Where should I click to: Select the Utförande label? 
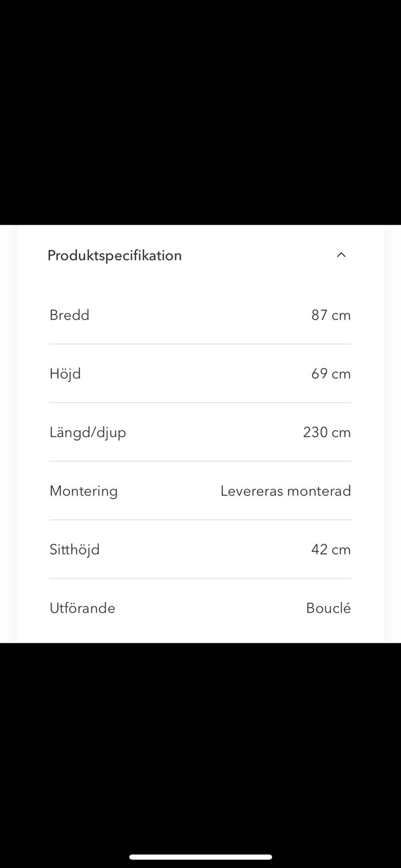pos(82,608)
